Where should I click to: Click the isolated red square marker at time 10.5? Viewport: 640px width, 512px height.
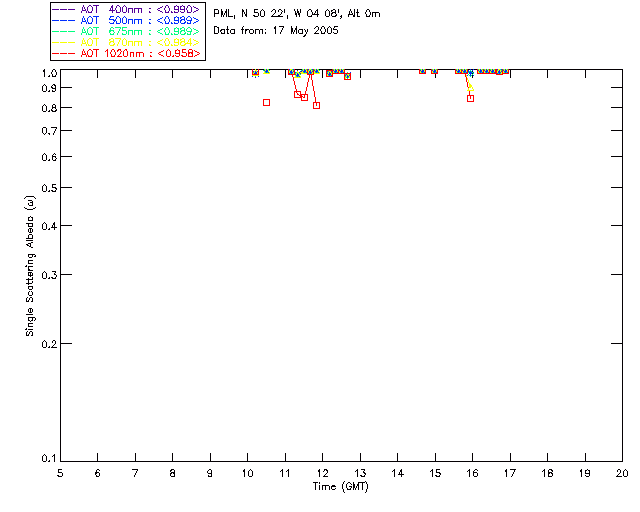pos(267,102)
